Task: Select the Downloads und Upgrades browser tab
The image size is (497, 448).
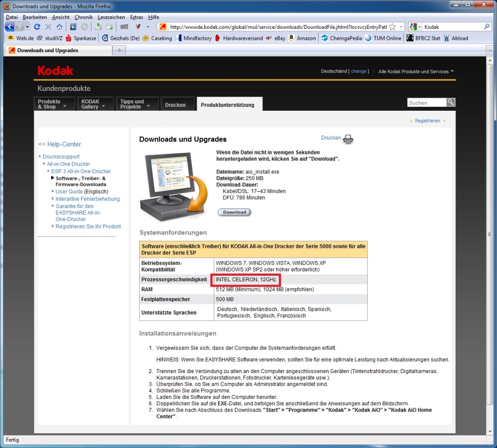Action: tap(58, 50)
